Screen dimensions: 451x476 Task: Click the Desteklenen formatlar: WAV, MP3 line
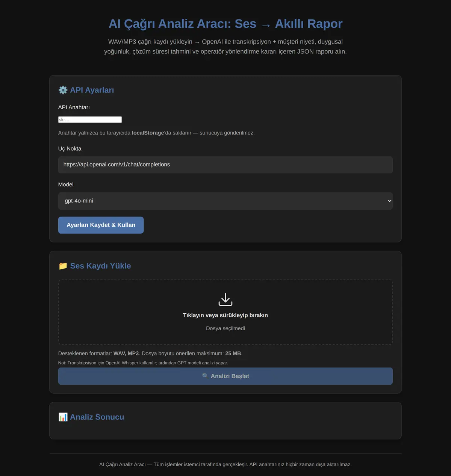coord(150,354)
